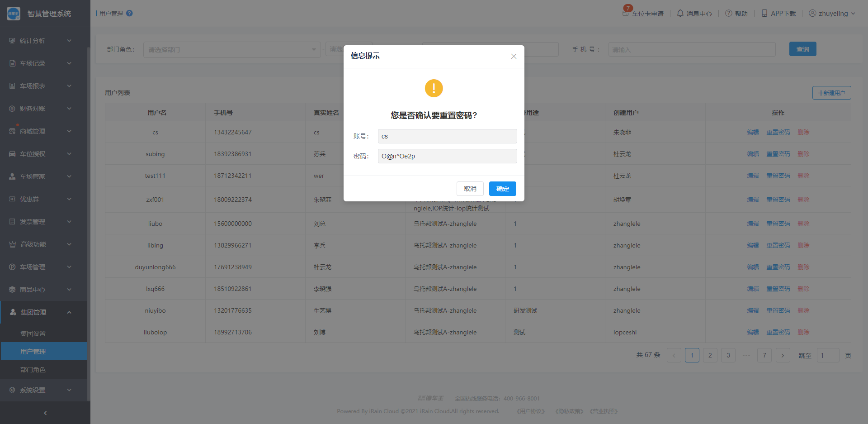
Task: Open the 《隐私政策》 footer link
Action: point(569,411)
